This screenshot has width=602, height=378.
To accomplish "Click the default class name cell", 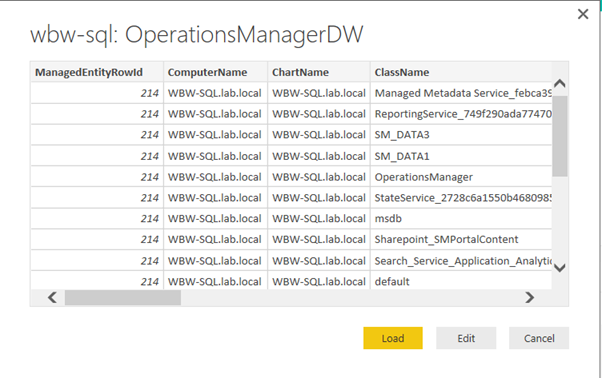I will pos(461,281).
